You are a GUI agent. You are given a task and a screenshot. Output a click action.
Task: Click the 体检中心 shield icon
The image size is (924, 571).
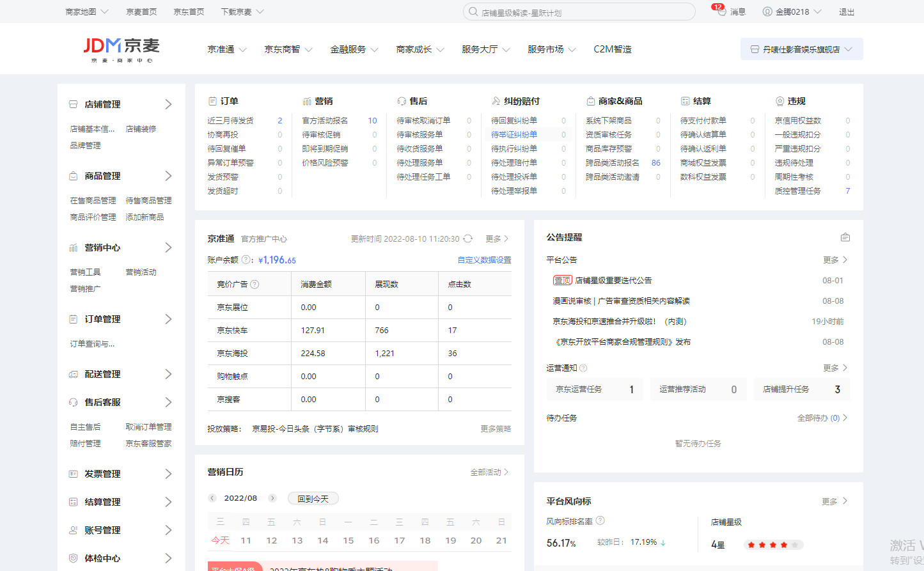point(74,558)
